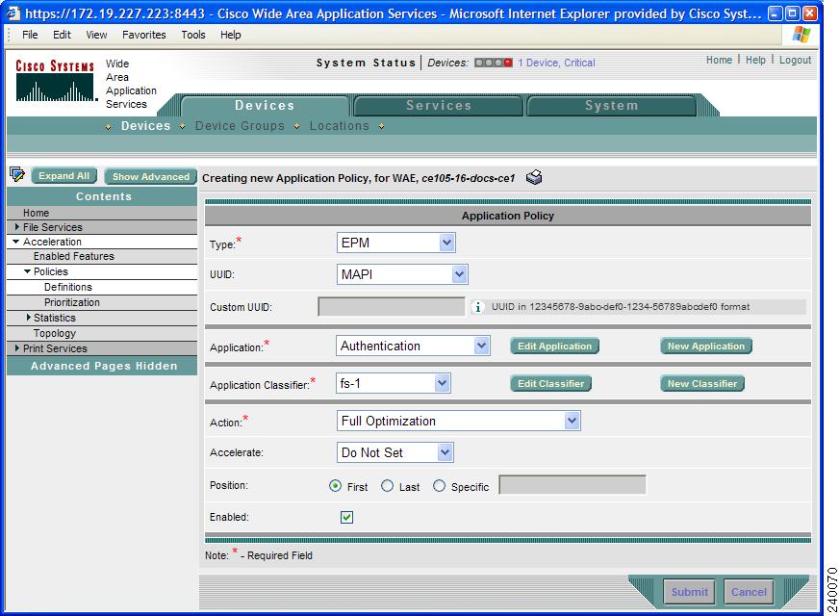Open the Locations sub-tab
This screenshot has width=840, height=616.
click(340, 126)
